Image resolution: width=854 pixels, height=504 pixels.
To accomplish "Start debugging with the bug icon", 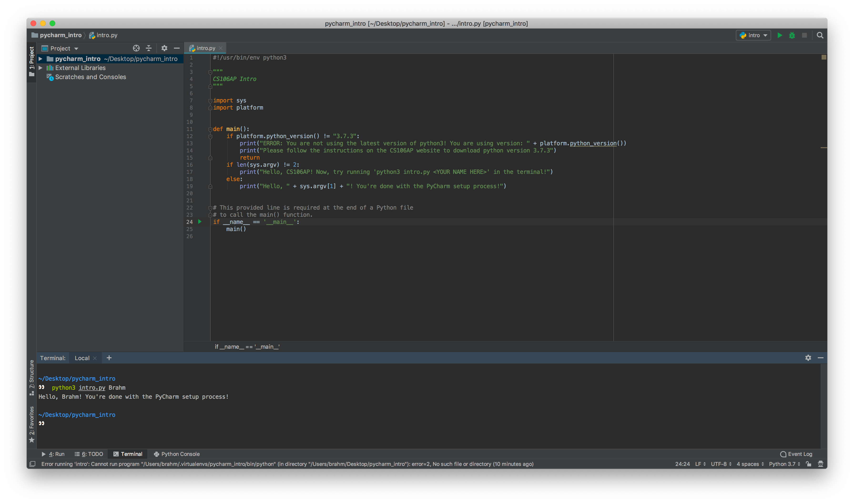I will click(x=792, y=35).
